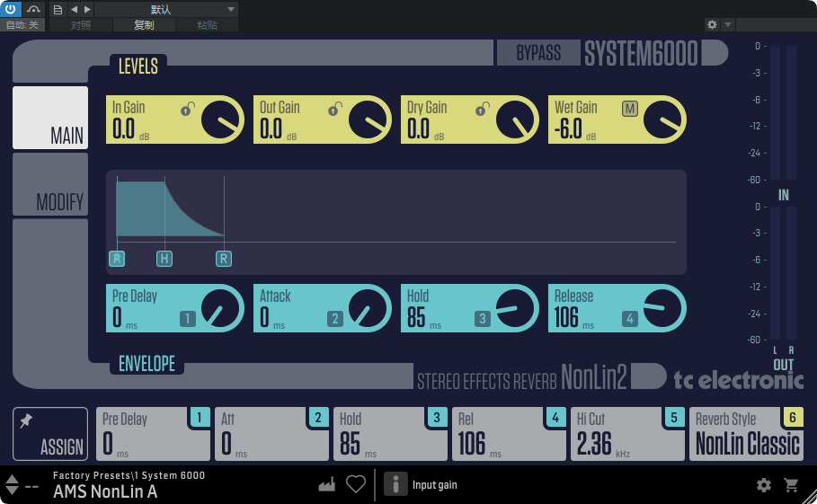Switch to the MAIN tab
The height and width of the screenshot is (504, 817).
pyautogui.click(x=50, y=118)
